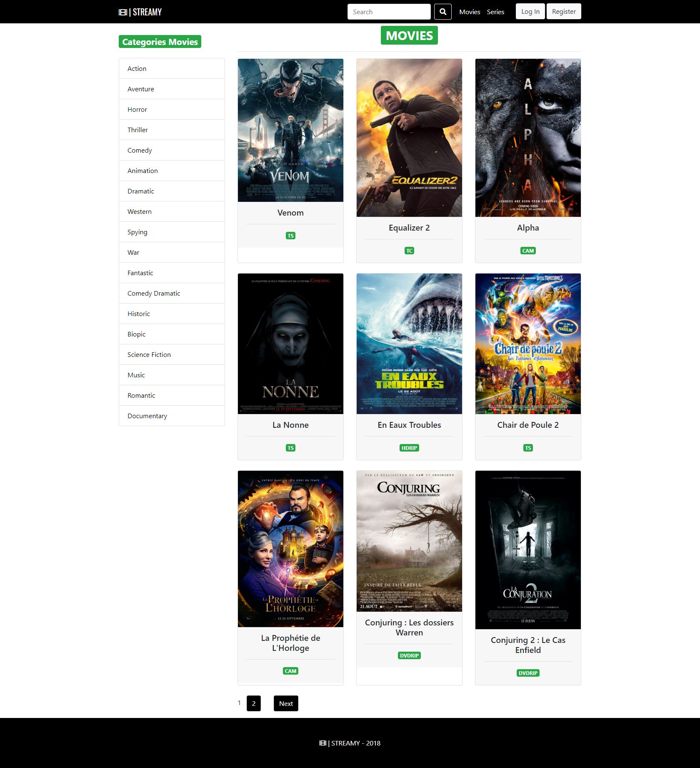
Task: Click the HDRIP badge under En Eaux Troubles
Action: [x=409, y=448]
